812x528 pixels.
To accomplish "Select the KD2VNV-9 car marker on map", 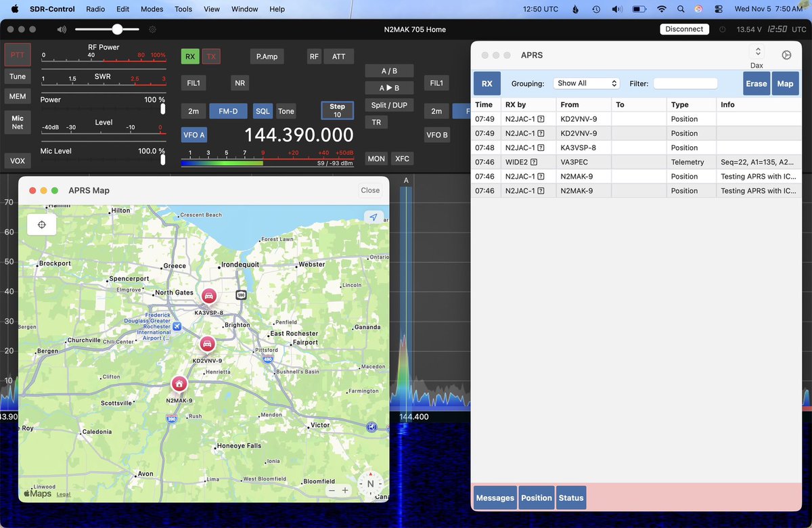I will 207,345.
